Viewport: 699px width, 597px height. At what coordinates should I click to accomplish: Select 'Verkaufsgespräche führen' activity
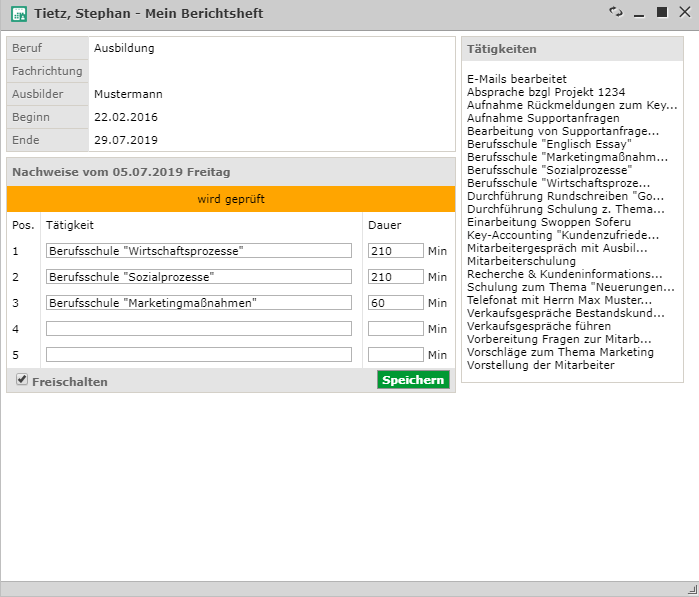[x=539, y=325]
